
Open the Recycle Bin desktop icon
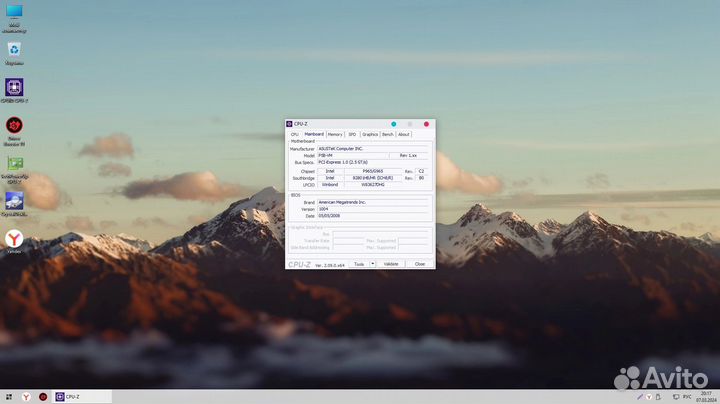coord(14,49)
